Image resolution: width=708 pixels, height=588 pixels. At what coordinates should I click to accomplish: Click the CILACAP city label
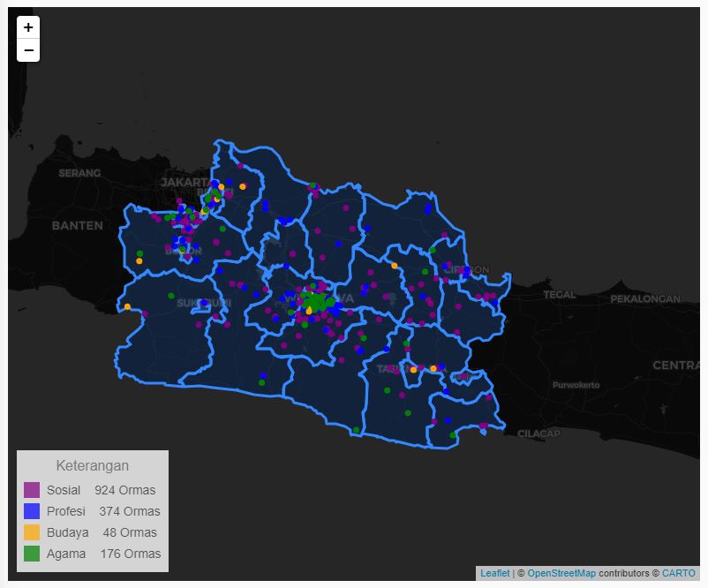click(x=539, y=433)
